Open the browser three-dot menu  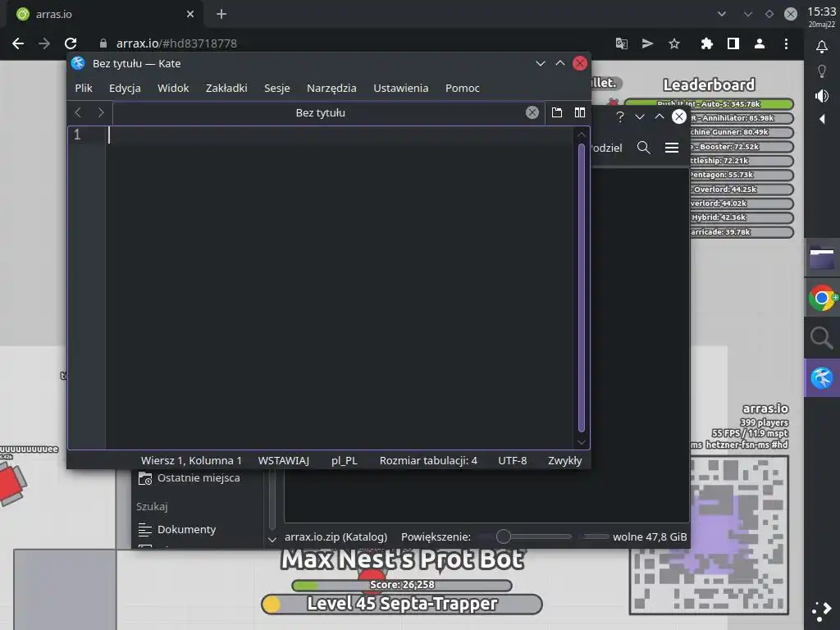pos(786,43)
